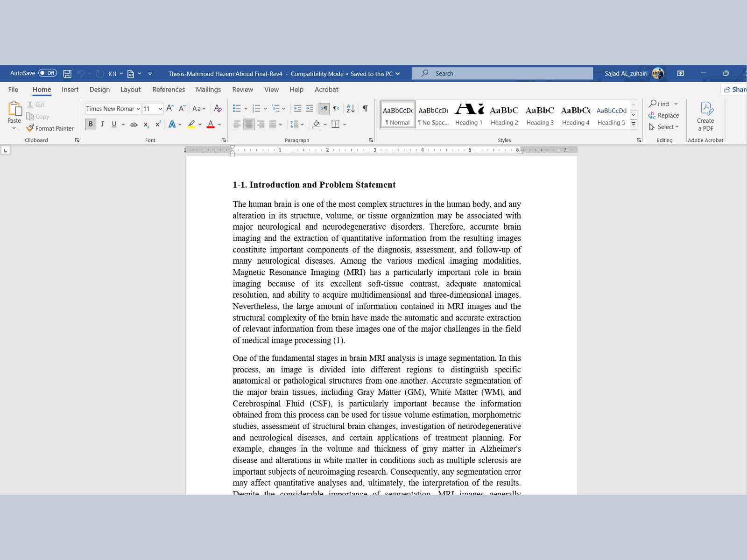Click the Undo icon
Screen dimensions: 747x560
(81, 74)
